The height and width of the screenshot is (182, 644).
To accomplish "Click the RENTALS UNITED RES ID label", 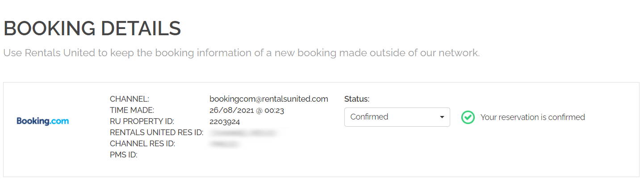I will click(156, 132).
